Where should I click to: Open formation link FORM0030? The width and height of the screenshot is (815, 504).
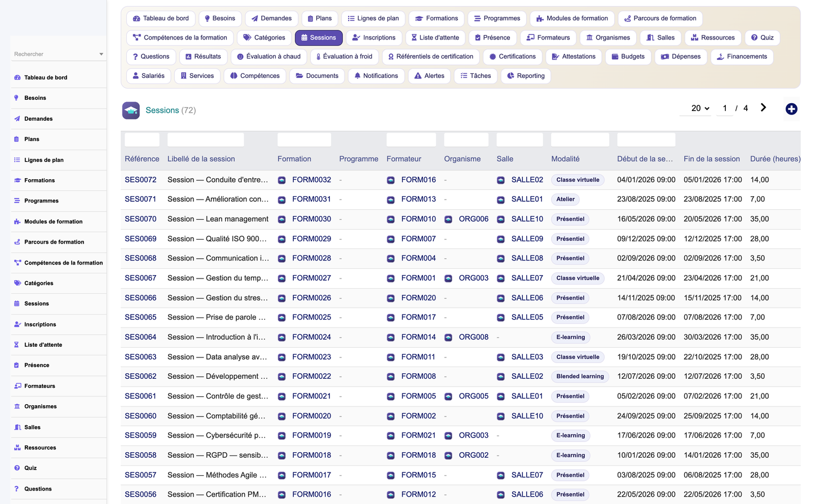click(311, 219)
